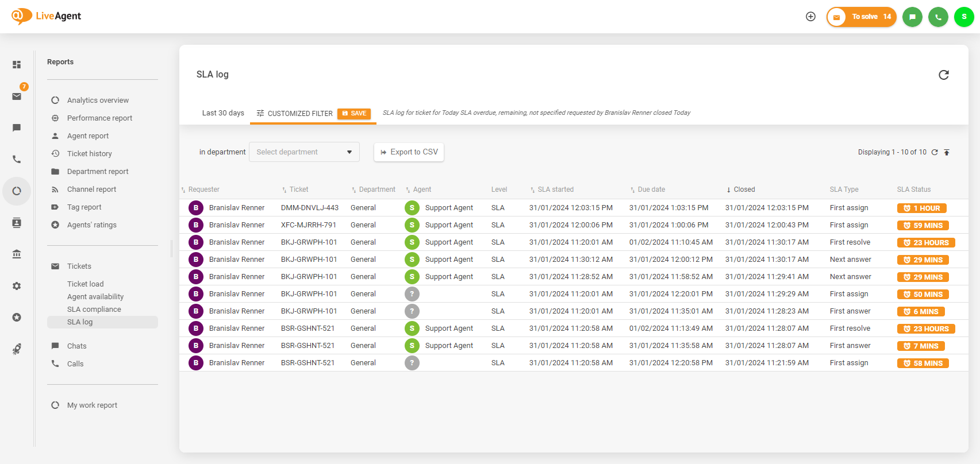Open SLA compliance report
980x464 pixels.
pyautogui.click(x=94, y=310)
